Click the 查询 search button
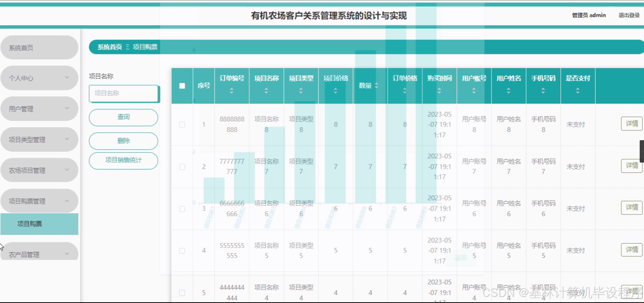Image resolution: width=644 pixels, height=303 pixels. click(123, 117)
